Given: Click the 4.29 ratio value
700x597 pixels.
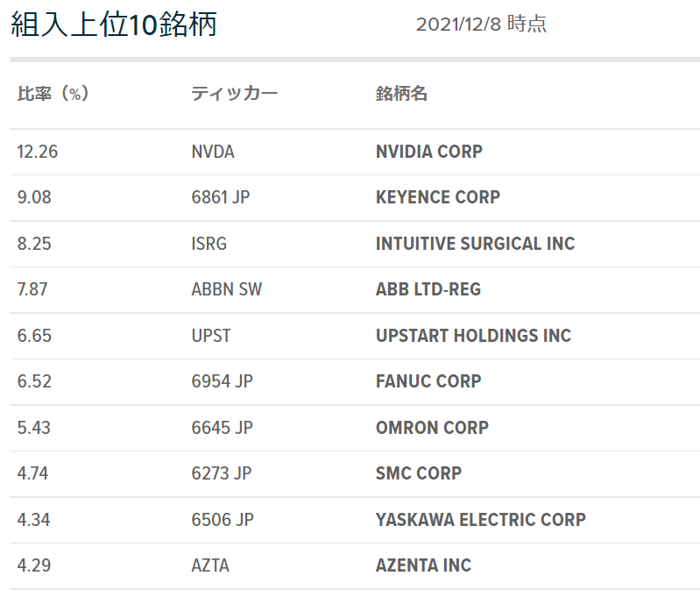Looking at the screenshot, I should (34, 565).
